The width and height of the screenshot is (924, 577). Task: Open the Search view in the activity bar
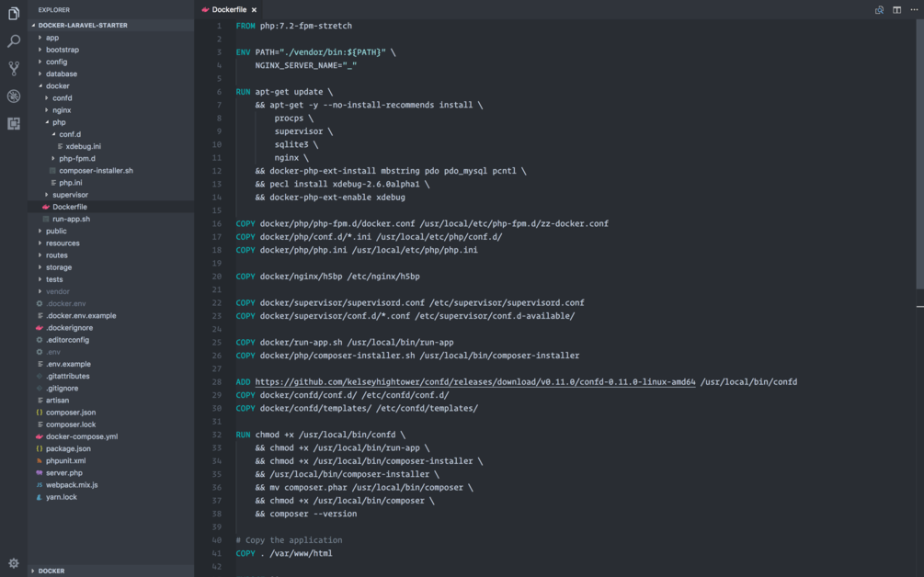point(13,40)
